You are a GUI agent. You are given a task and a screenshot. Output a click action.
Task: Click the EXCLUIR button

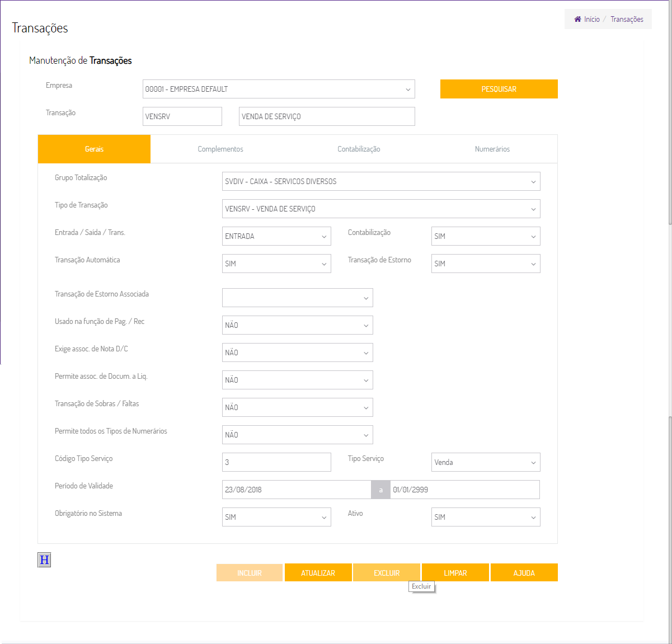[387, 573]
